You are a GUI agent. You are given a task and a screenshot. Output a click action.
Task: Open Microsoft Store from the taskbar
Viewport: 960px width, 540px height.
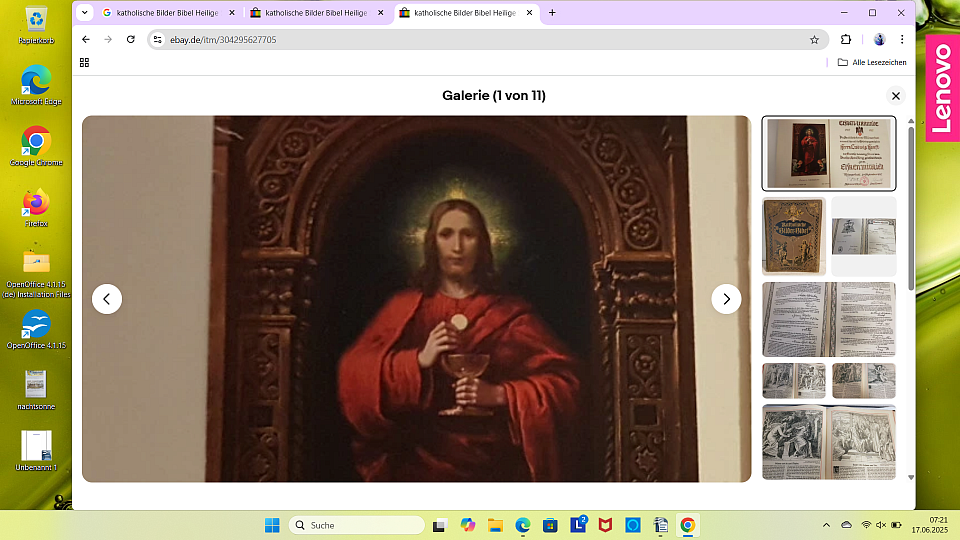(x=550, y=525)
